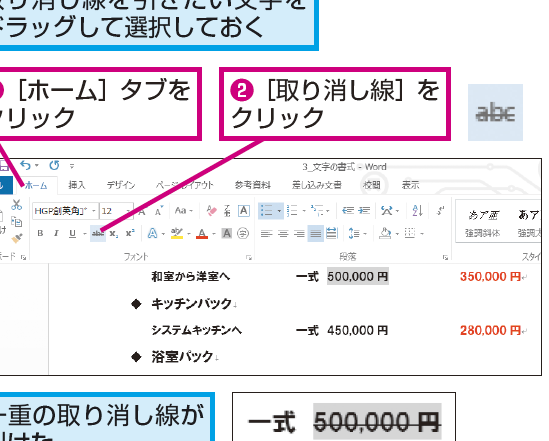549x441 pixels.
Task: Click the Borders grid icon
Action: coord(410,233)
